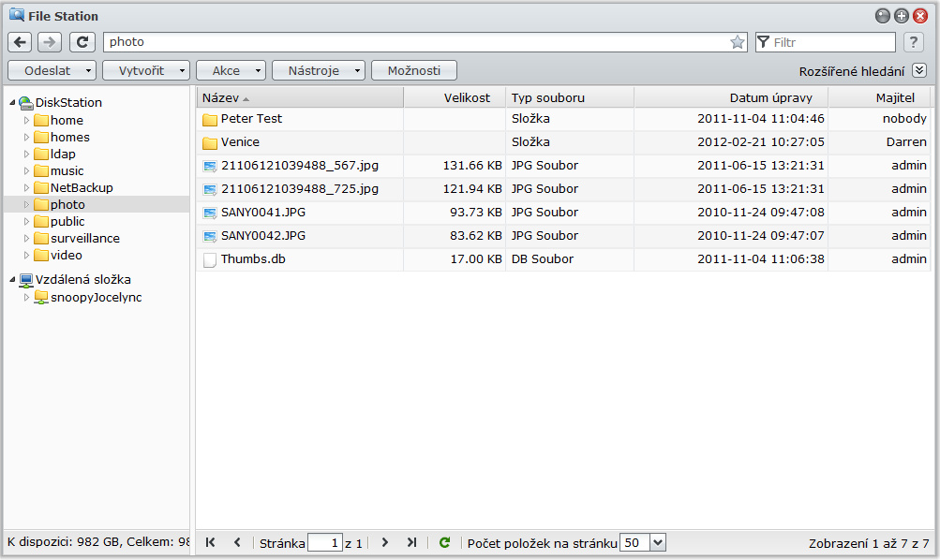This screenshot has height=560, width=940.
Task: Open the Odeslat dropdown menu
Action: pos(52,70)
